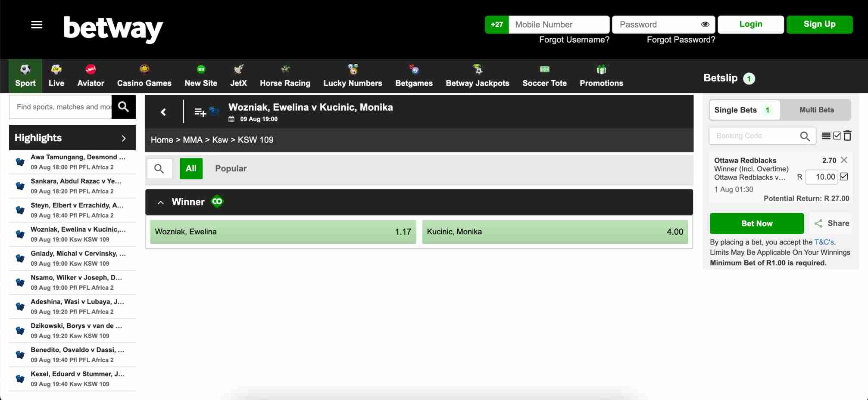Open Dzikowski, Borys v van de match

click(72, 331)
